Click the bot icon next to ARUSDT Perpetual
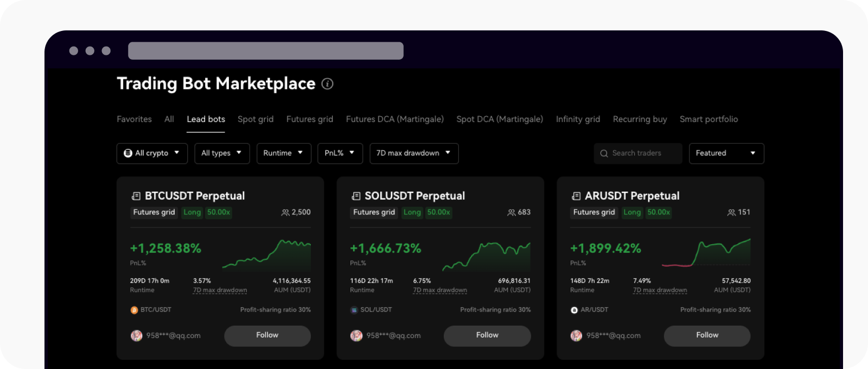The height and width of the screenshot is (369, 868). coord(576,196)
